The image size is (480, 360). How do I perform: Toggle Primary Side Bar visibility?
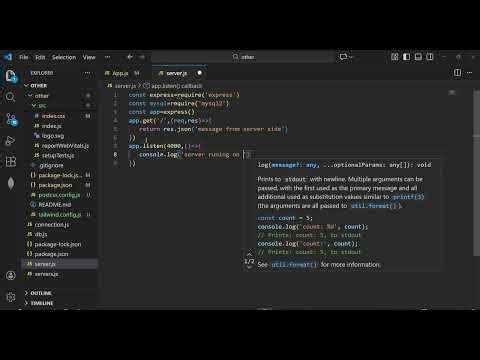(x=407, y=57)
